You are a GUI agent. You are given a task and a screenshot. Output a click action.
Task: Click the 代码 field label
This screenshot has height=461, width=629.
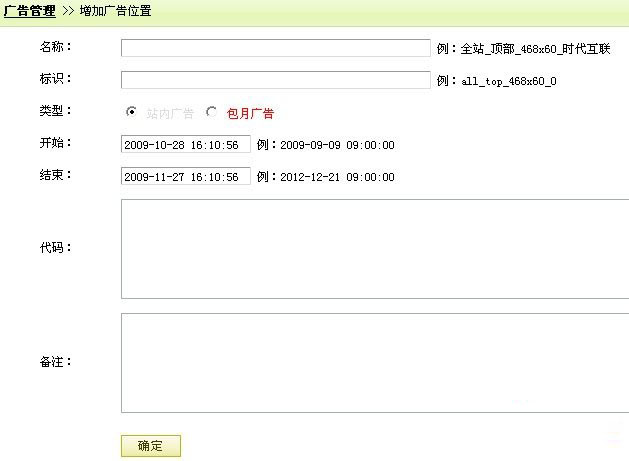click(55, 247)
